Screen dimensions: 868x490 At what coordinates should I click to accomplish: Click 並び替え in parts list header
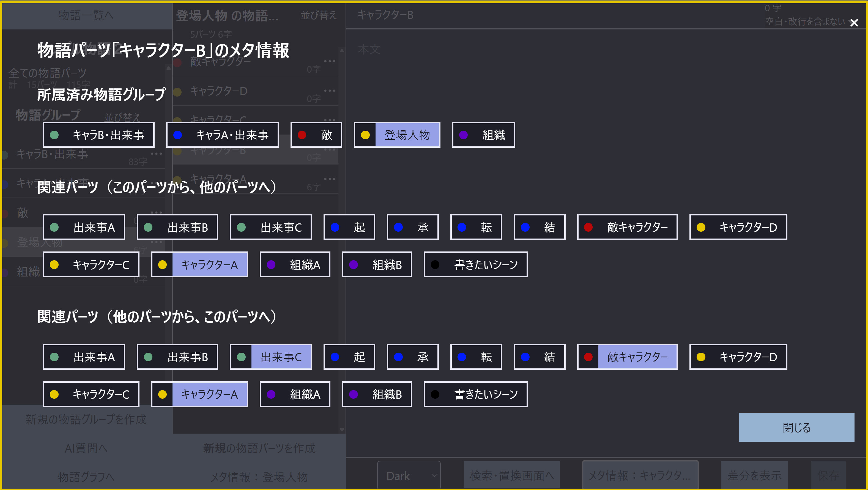click(x=318, y=15)
